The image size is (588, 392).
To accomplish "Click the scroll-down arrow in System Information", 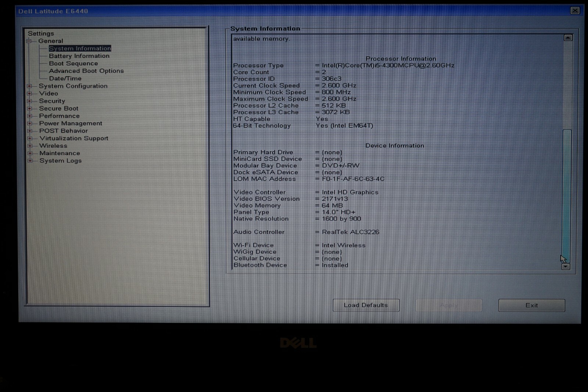I will pos(566,266).
